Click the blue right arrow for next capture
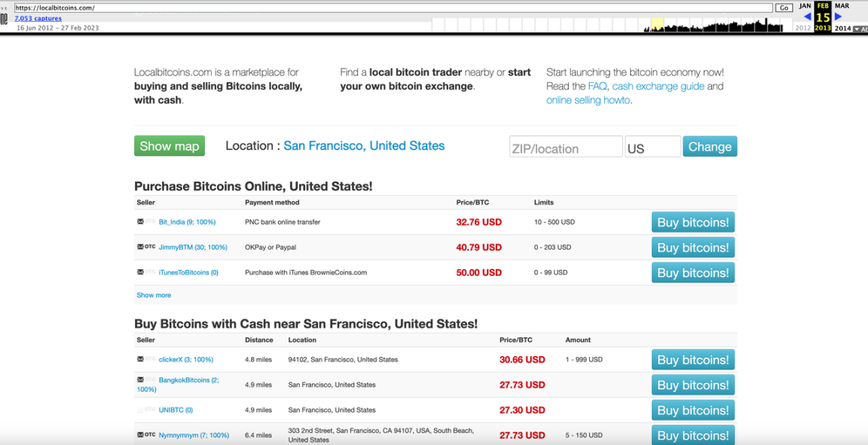This screenshot has height=445, width=868. pyautogui.click(x=839, y=17)
